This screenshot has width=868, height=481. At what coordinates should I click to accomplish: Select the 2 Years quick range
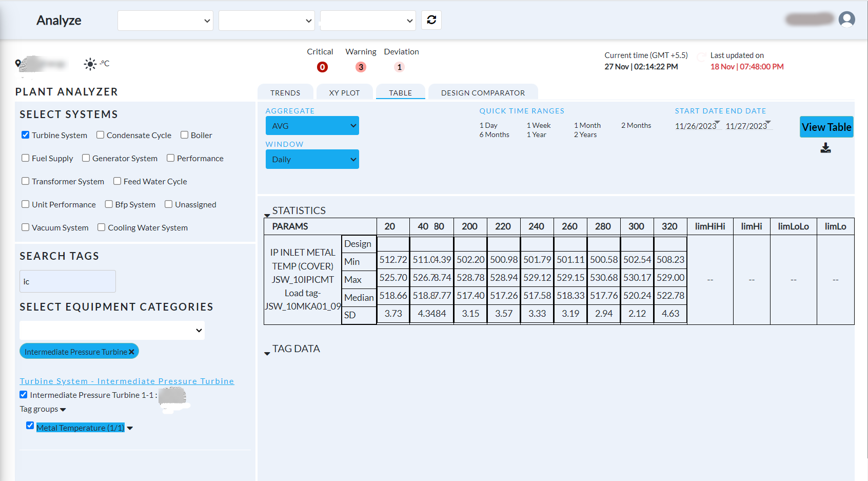[585, 134]
